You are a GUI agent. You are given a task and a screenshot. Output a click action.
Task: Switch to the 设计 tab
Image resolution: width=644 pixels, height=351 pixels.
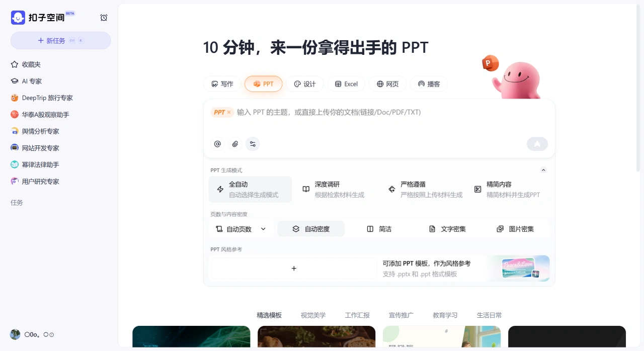click(x=305, y=84)
